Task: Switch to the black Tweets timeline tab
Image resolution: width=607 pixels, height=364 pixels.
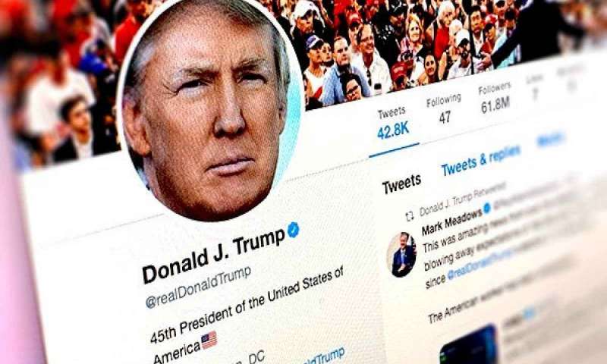Action: 401,184
